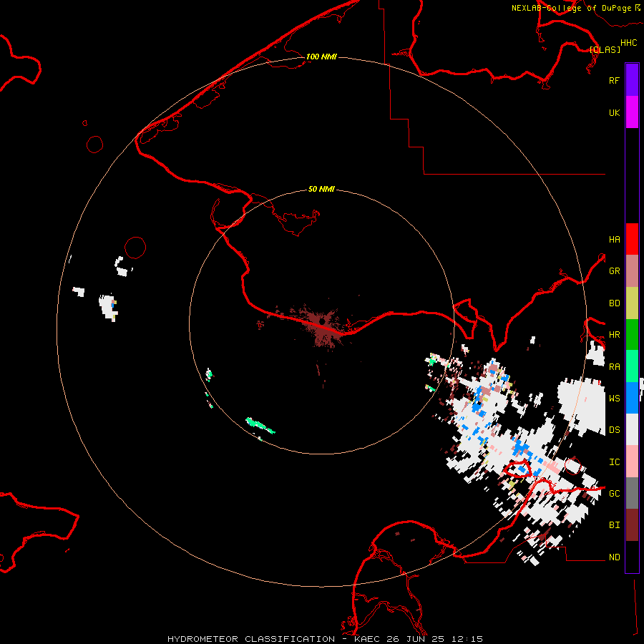
Task: Click the light green RA legend swatch
Action: click(632, 366)
